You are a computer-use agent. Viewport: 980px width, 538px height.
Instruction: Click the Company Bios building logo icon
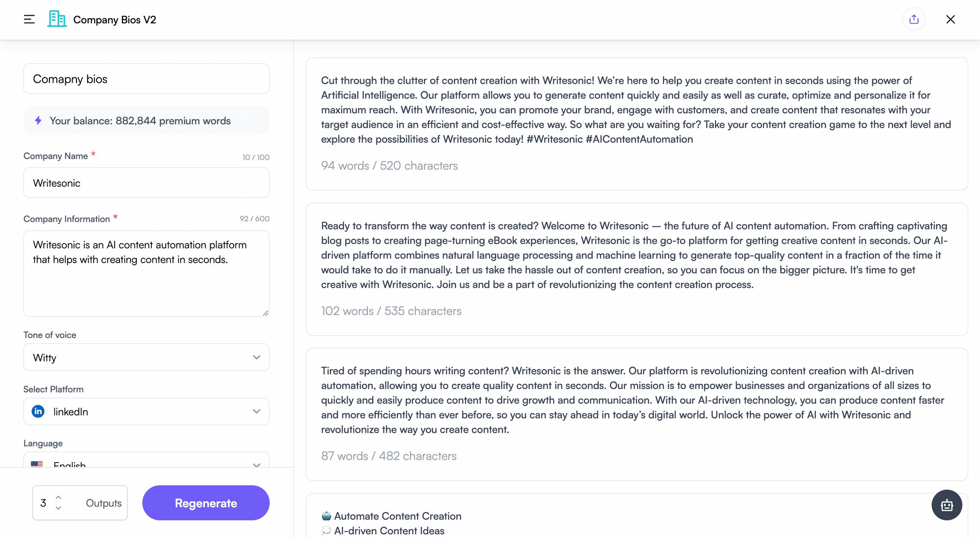pos(57,19)
